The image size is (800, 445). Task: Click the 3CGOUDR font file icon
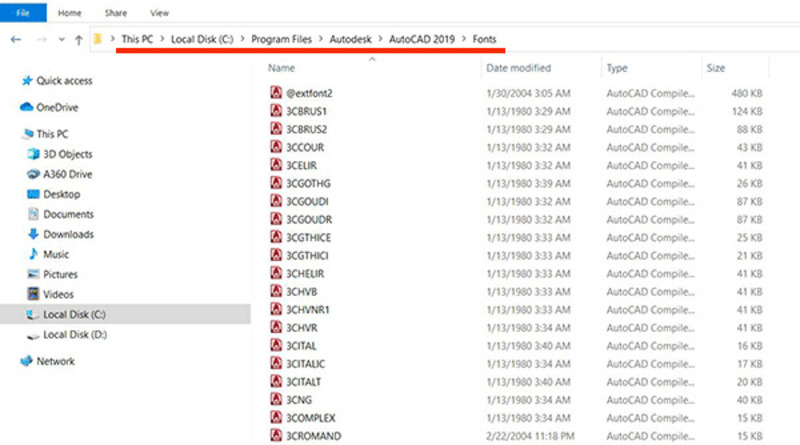click(276, 218)
